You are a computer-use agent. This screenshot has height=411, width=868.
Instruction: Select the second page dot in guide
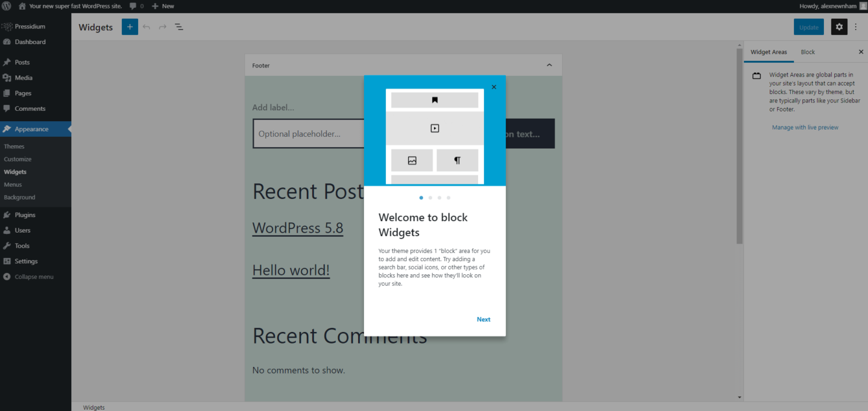[x=430, y=198]
